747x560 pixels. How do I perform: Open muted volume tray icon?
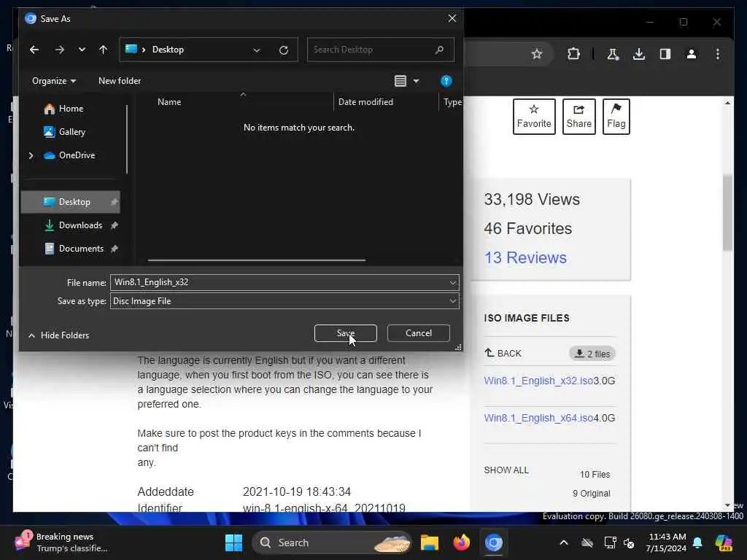tap(629, 542)
